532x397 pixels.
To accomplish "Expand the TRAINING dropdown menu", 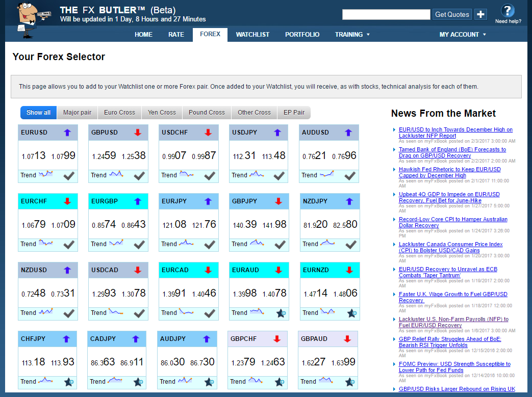I will (352, 35).
